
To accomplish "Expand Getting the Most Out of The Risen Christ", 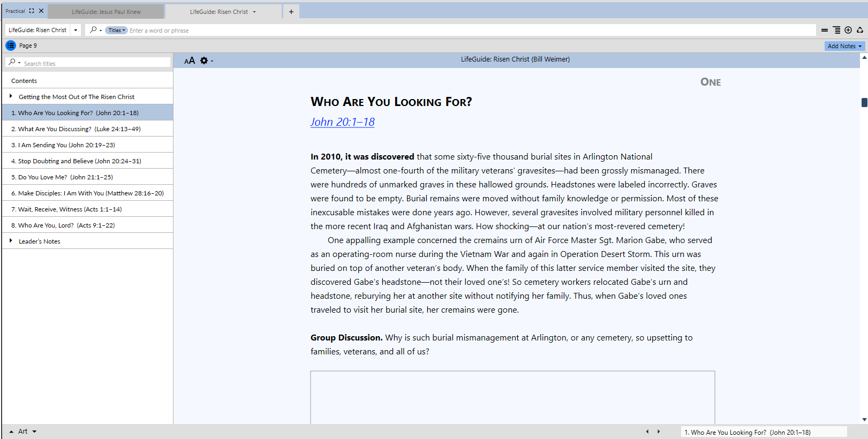I will (x=11, y=96).
